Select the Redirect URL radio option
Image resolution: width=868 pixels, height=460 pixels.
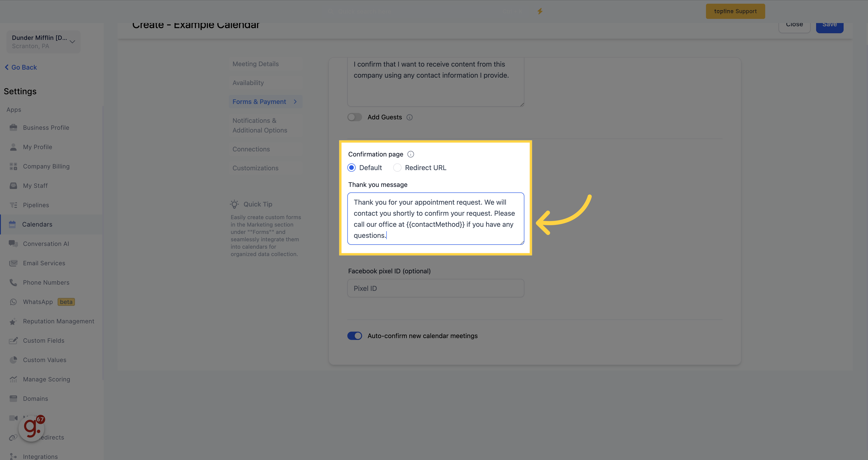tap(397, 168)
